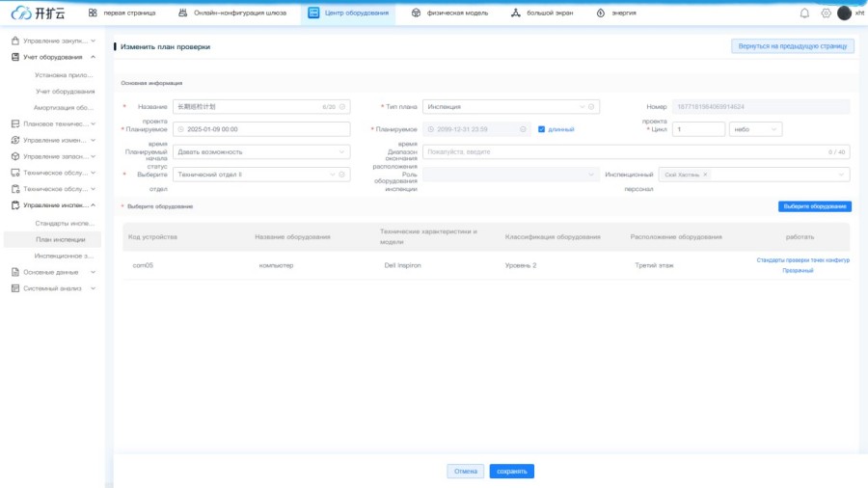
Task: Click the 开扩云 cloud logo
Action: pos(39,13)
